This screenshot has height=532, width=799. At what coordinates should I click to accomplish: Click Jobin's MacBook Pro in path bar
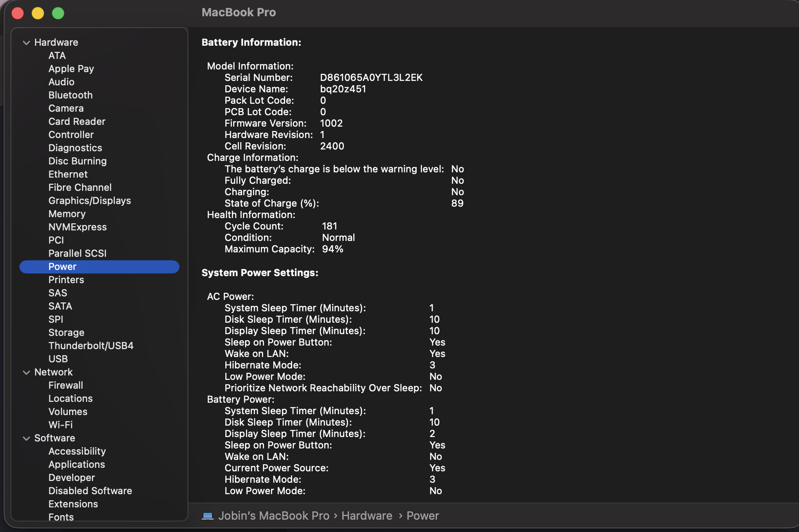pyautogui.click(x=274, y=516)
